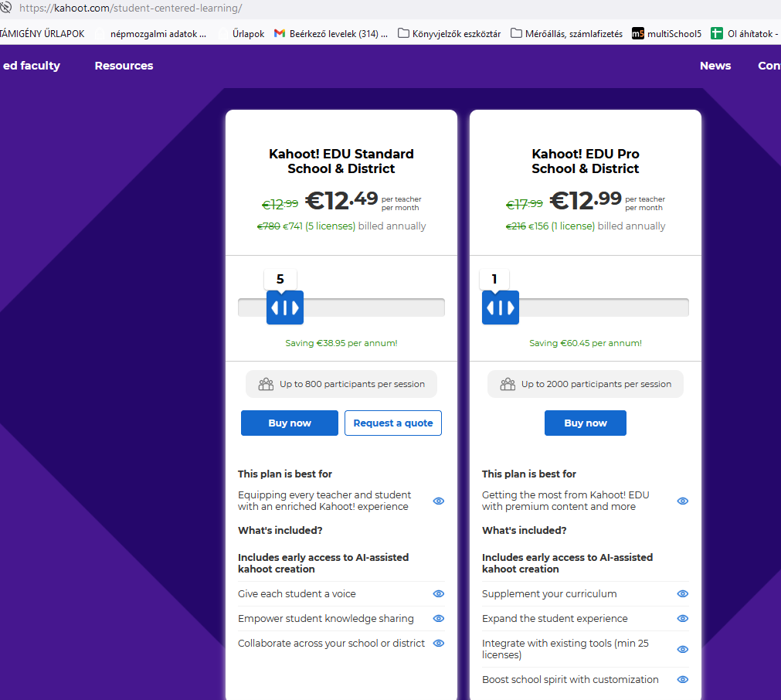The image size is (781, 700).
Task: Click the participants icon in Standard plan
Action: (x=266, y=384)
